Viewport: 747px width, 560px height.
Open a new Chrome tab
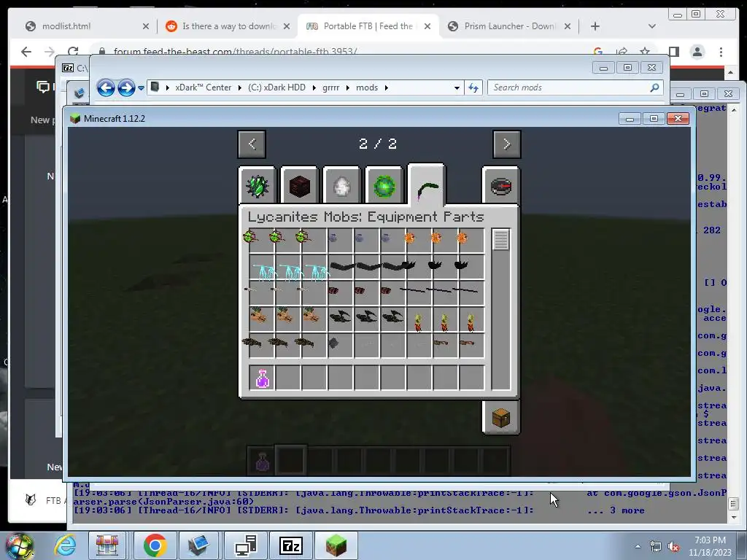pos(595,26)
